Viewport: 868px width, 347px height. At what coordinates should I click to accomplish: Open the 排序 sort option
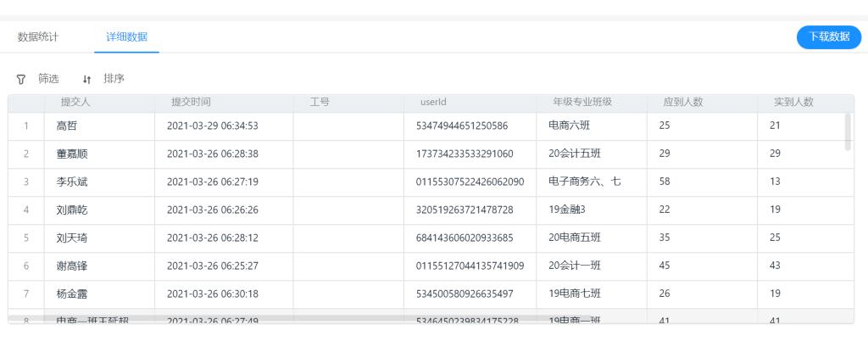(114, 79)
